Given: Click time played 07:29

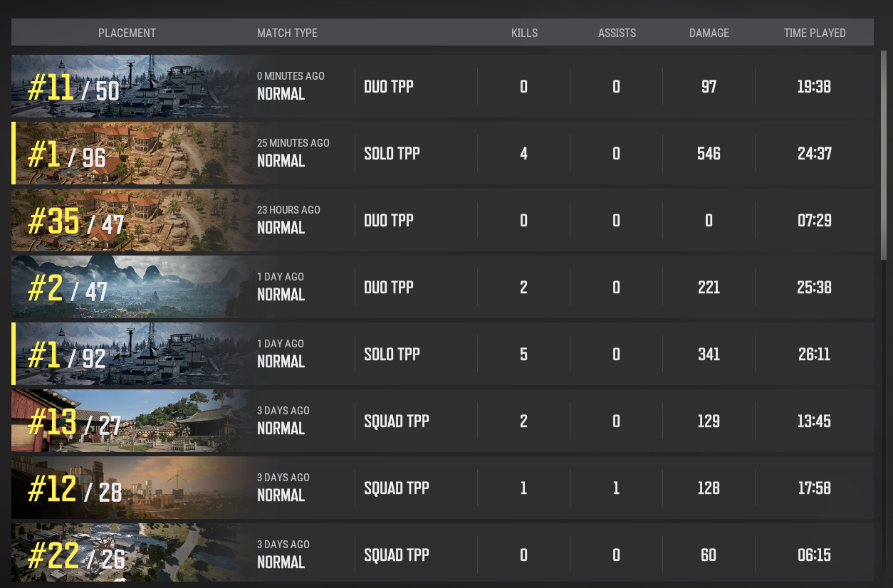Looking at the screenshot, I should point(815,221).
